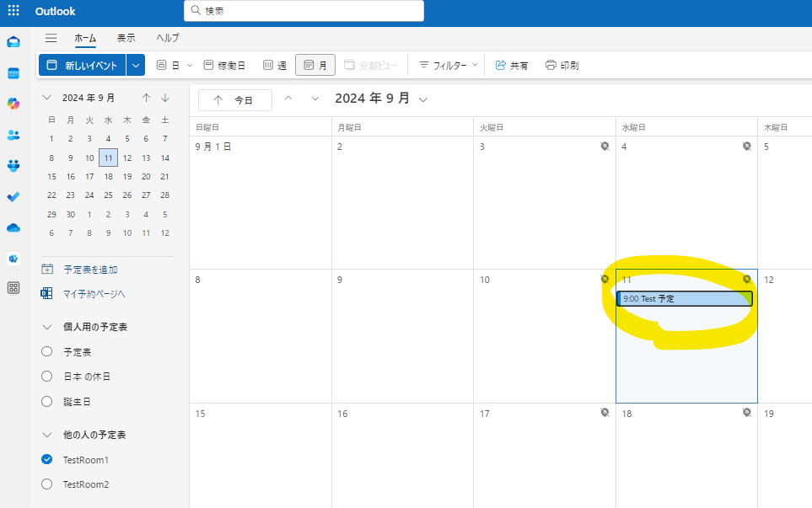Go to next month in main calendar
This screenshot has height=508, width=812.
[x=315, y=99]
